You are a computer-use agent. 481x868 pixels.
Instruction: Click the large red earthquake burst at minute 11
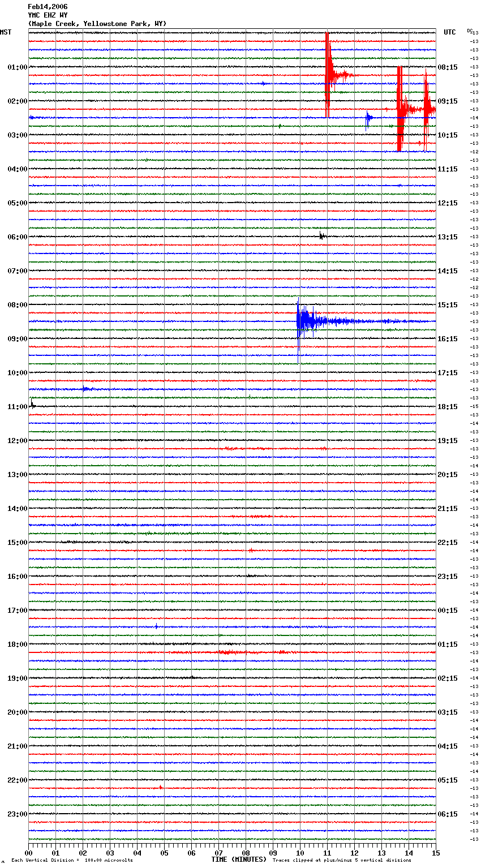tap(329, 75)
